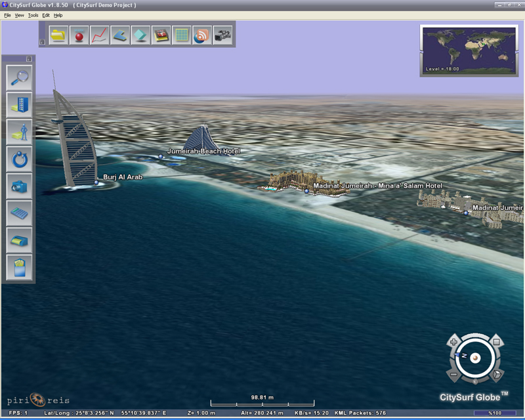Click the tilt knob at bottom of compass
The height and width of the screenshot is (420, 525).
point(475,381)
